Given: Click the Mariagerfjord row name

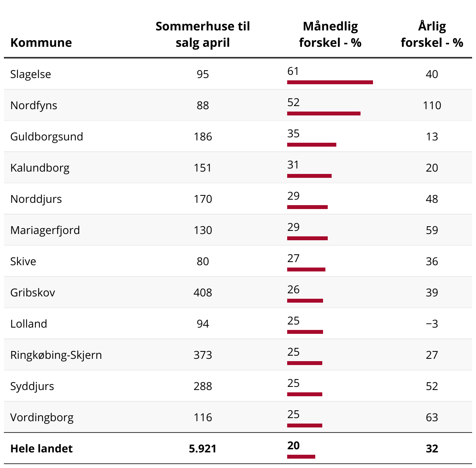Looking at the screenshot, I should coord(45,230).
